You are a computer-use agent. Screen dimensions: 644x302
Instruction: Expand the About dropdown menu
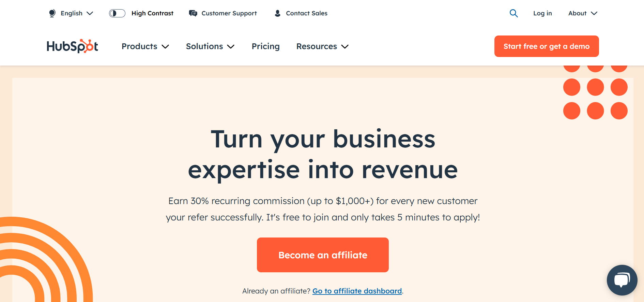tap(583, 13)
